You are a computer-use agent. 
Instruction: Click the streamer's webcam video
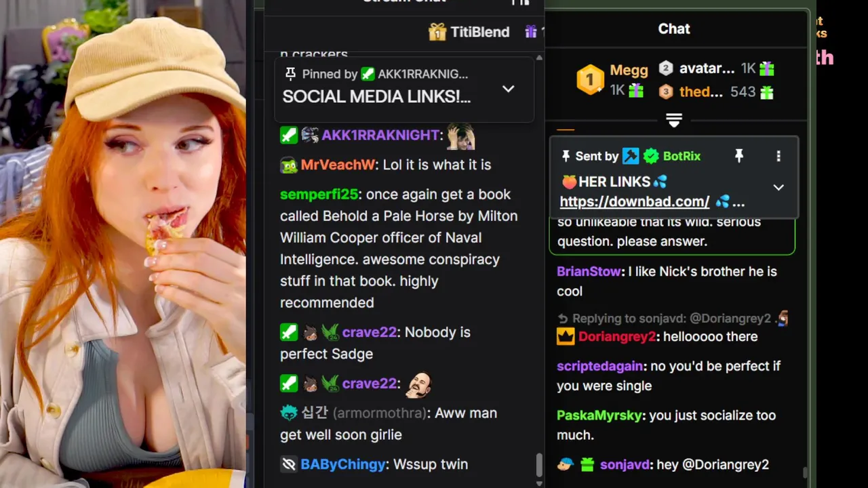123,244
